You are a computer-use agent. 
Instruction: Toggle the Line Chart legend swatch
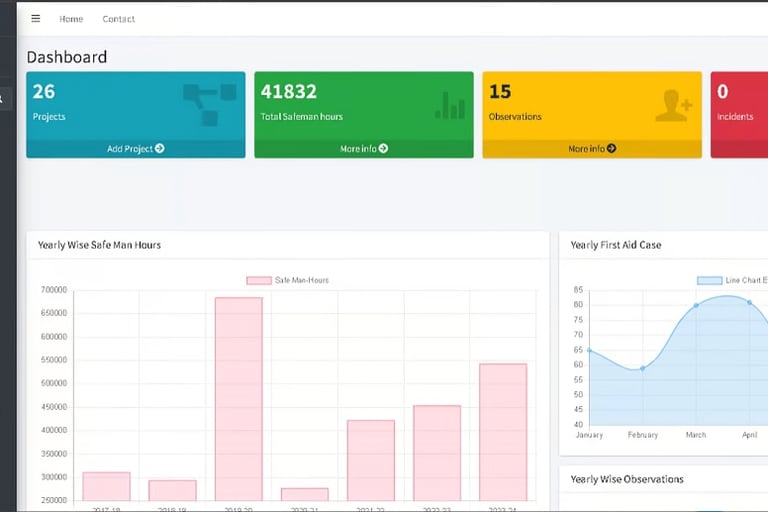click(x=709, y=280)
